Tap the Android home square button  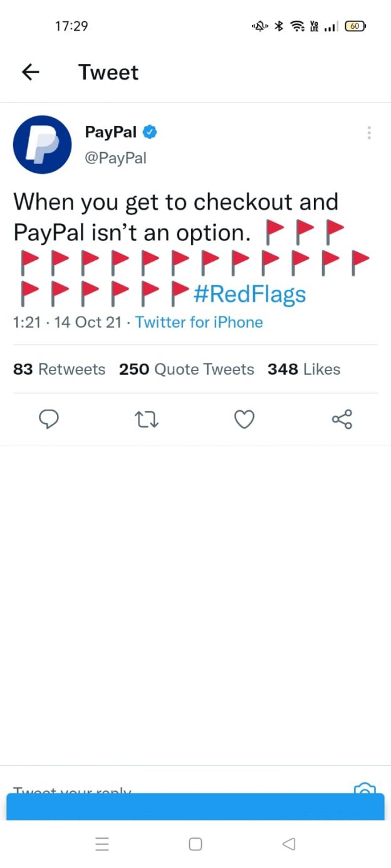195,844
